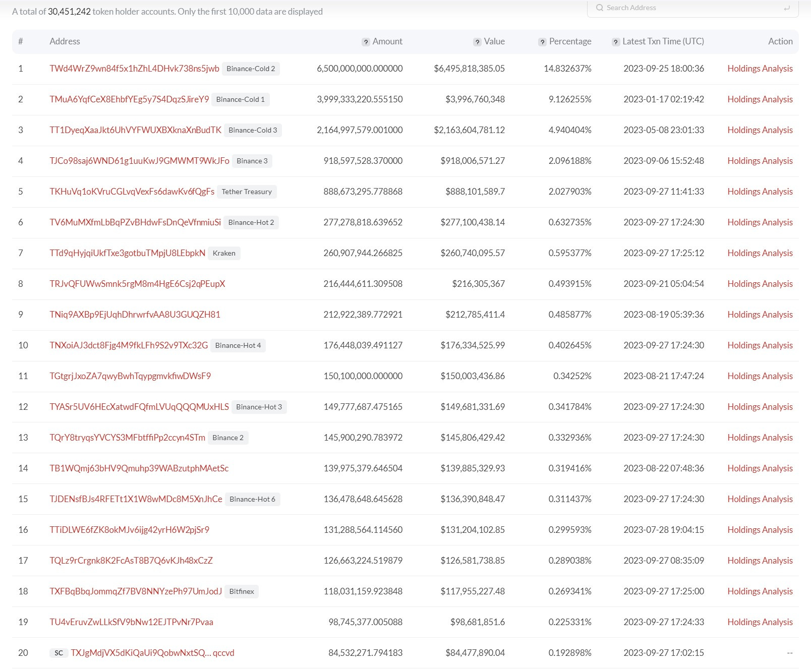This screenshot has width=811, height=672.
Task: Click the enter arrow icon in search box
Action: [787, 8]
